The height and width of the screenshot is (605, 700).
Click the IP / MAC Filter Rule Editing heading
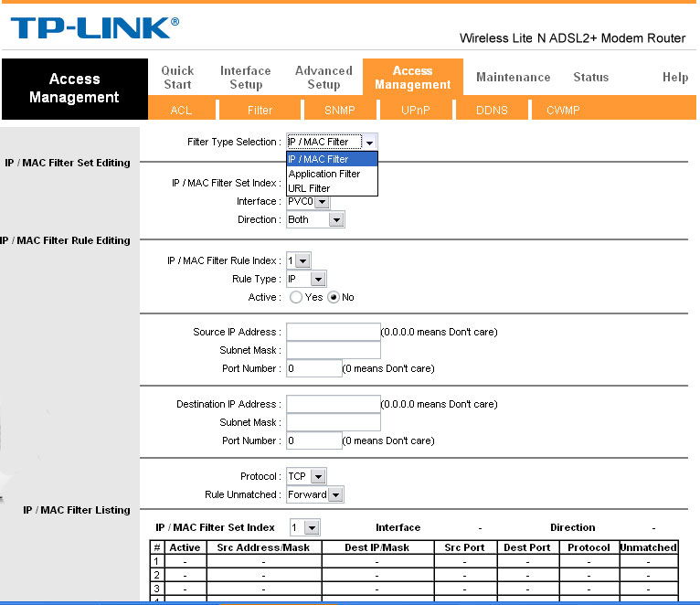tap(65, 240)
